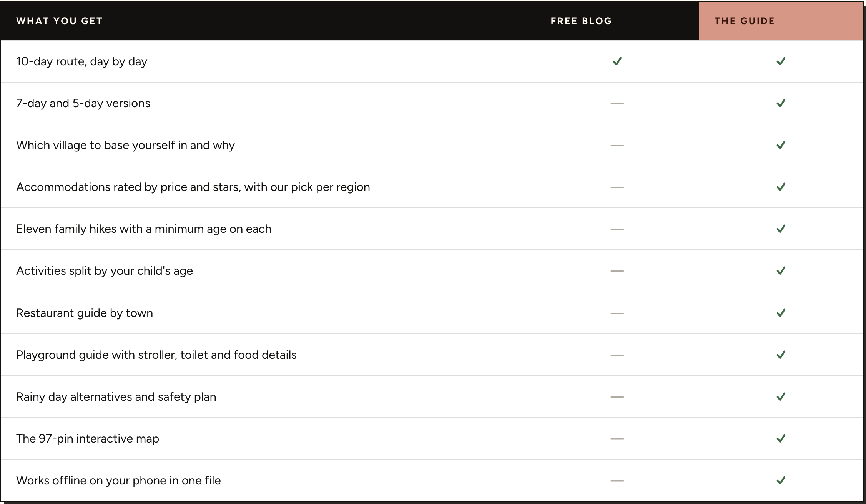Image resolution: width=866 pixels, height=504 pixels.
Task: Click Guide checkmark for 7-day and 5-day versions
Action: pyautogui.click(x=781, y=103)
